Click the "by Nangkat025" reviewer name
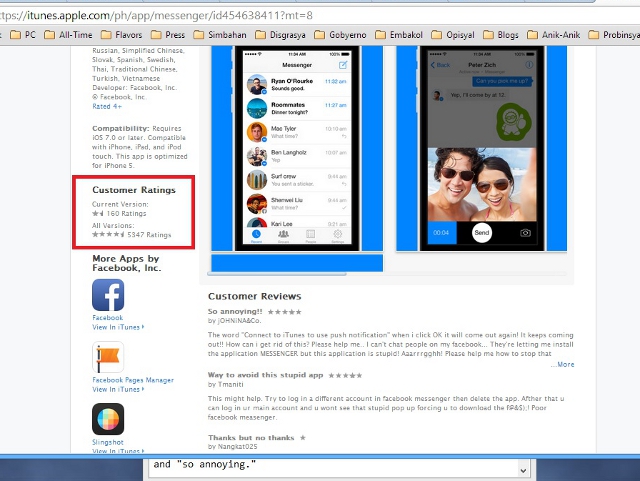The width and height of the screenshot is (640, 481). click(233, 447)
